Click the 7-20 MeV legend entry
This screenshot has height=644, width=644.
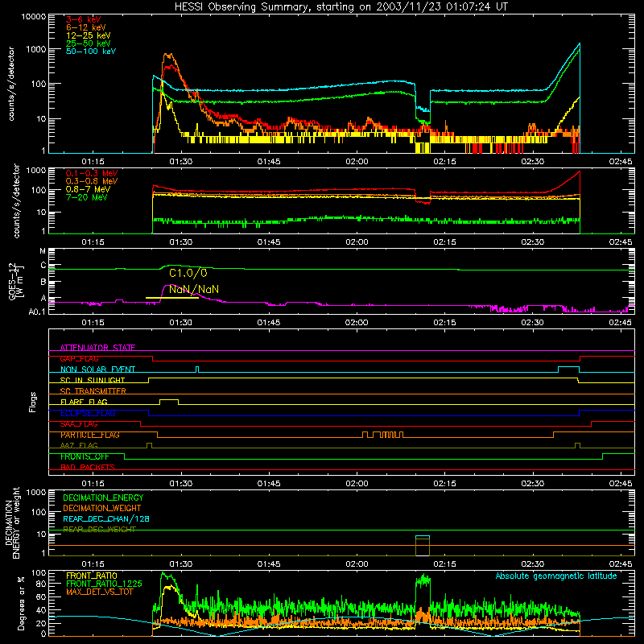87,197
